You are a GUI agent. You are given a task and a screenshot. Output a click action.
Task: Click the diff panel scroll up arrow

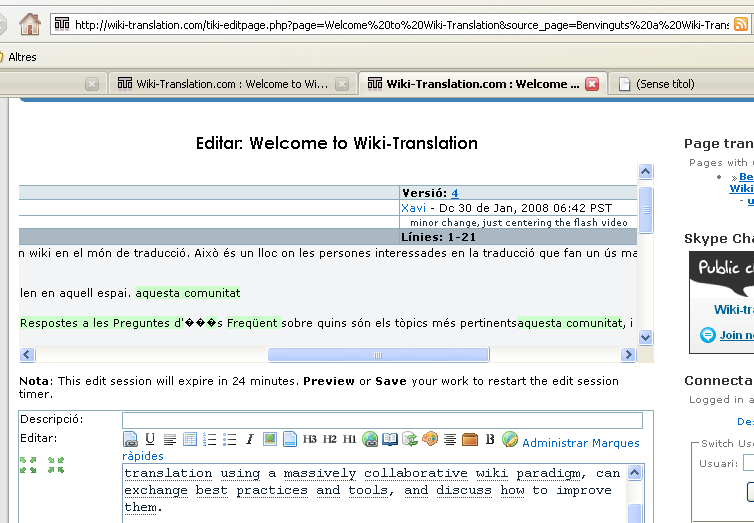pos(645,171)
